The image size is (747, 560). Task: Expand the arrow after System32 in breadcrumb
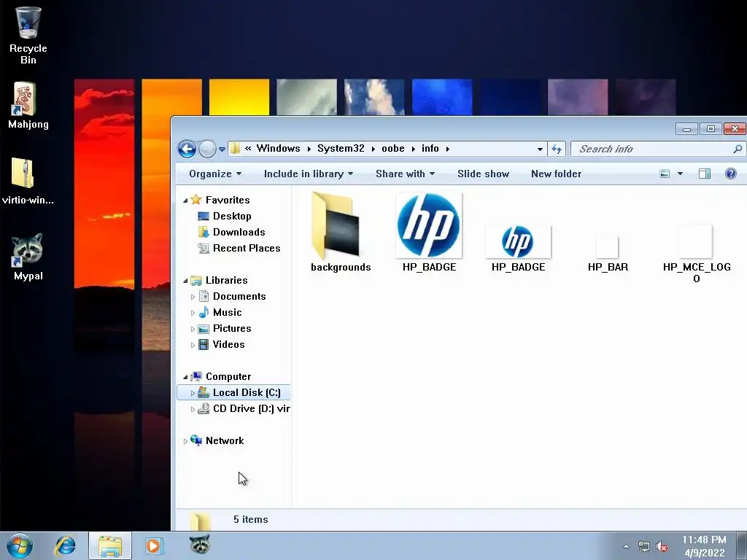pos(373,149)
